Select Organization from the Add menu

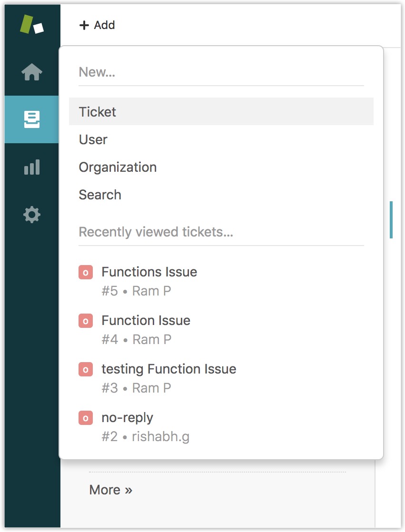pos(118,167)
